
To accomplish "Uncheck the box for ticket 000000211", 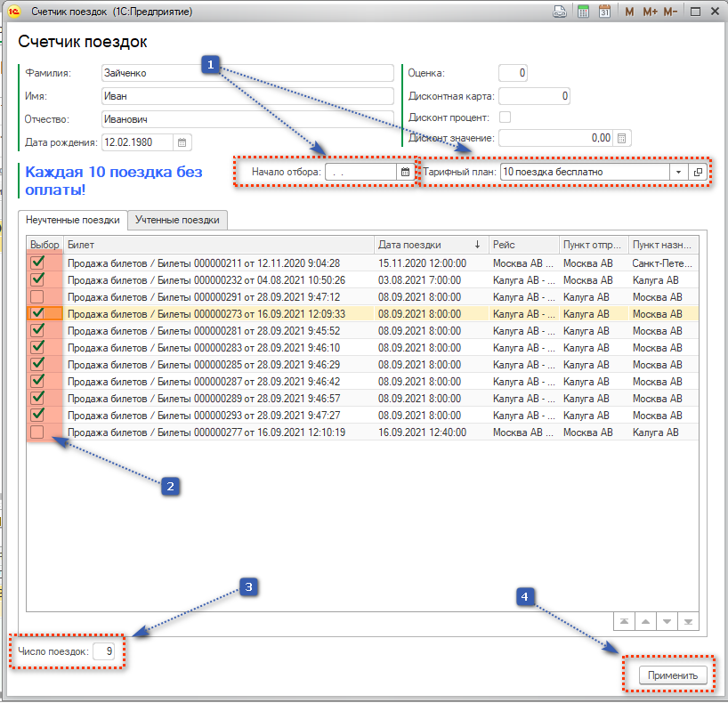I will (x=36, y=263).
